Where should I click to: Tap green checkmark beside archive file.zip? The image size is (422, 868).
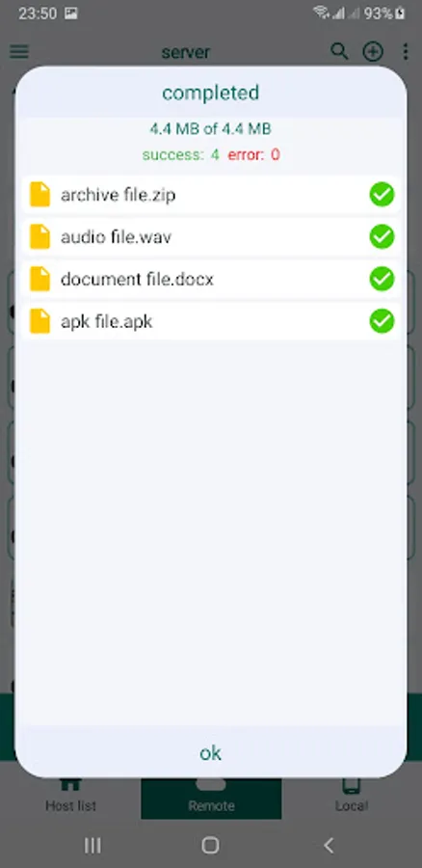382,195
